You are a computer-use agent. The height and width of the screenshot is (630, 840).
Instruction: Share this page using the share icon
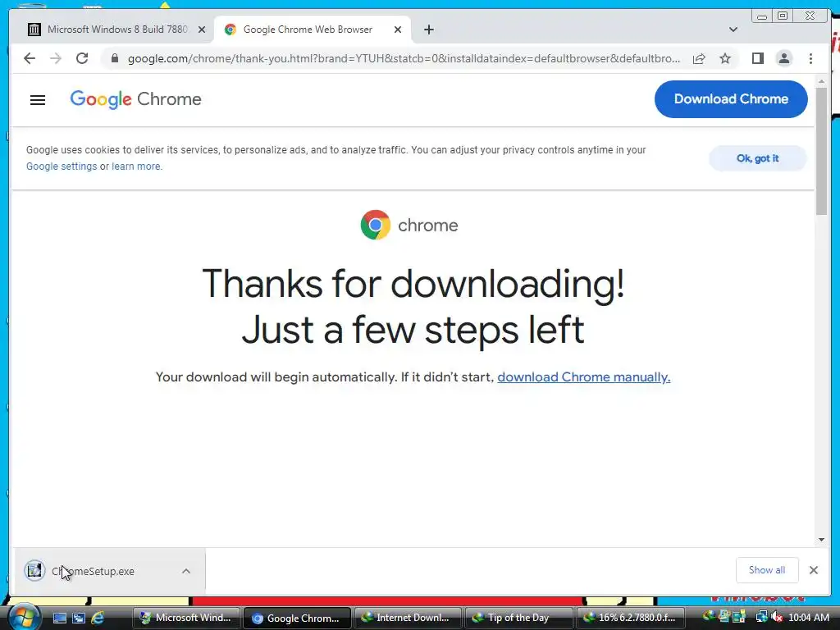699,58
